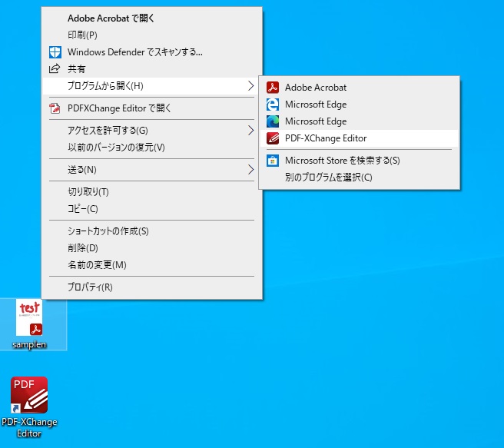Image resolution: width=504 pixels, height=448 pixels.
Task: Click the PDF-XChange Editor icon in submenu
Action: 273,138
